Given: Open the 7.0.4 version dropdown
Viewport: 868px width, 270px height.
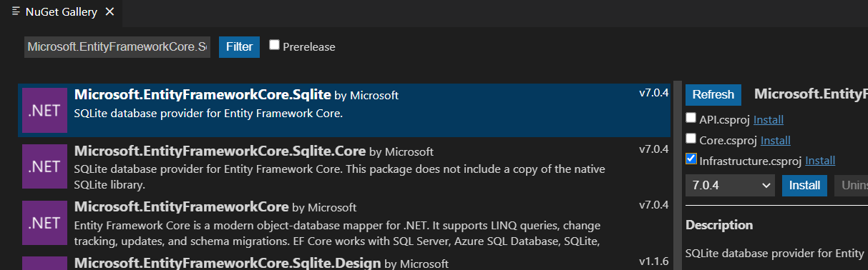Looking at the screenshot, I should pyautogui.click(x=730, y=185).
